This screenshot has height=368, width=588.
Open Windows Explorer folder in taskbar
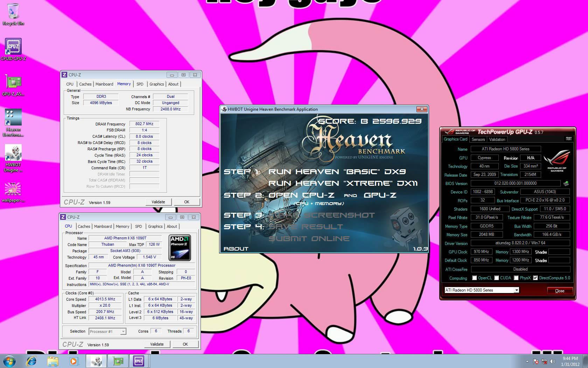click(53, 361)
